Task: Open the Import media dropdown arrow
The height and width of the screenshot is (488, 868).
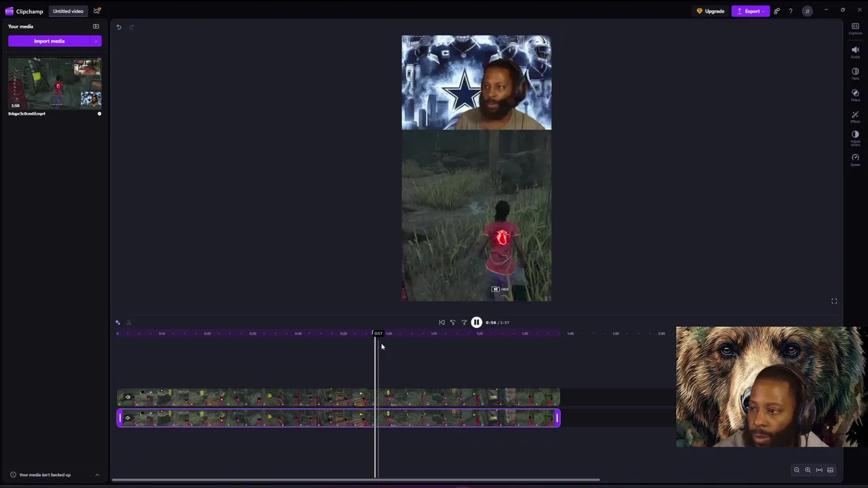Action: pyautogui.click(x=96, y=41)
